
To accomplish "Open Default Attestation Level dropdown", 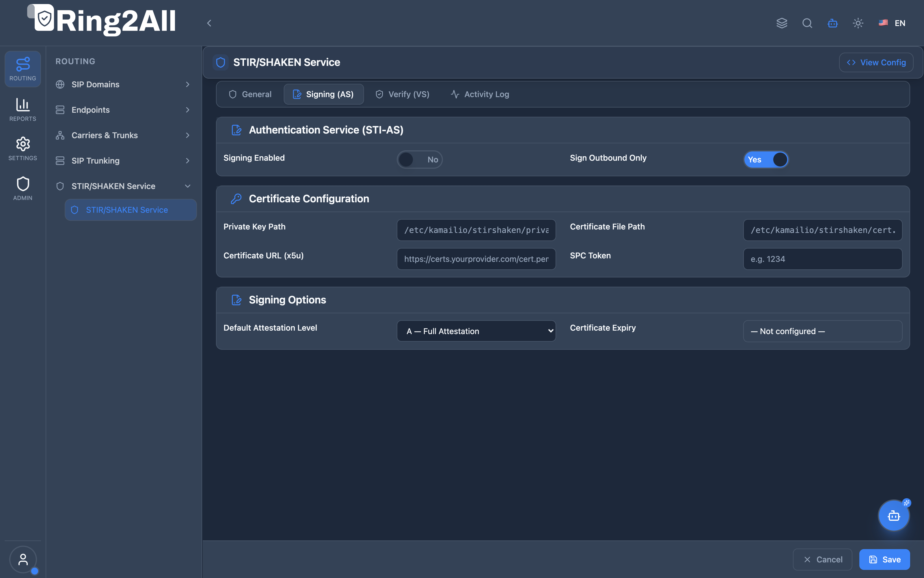I will click(476, 331).
